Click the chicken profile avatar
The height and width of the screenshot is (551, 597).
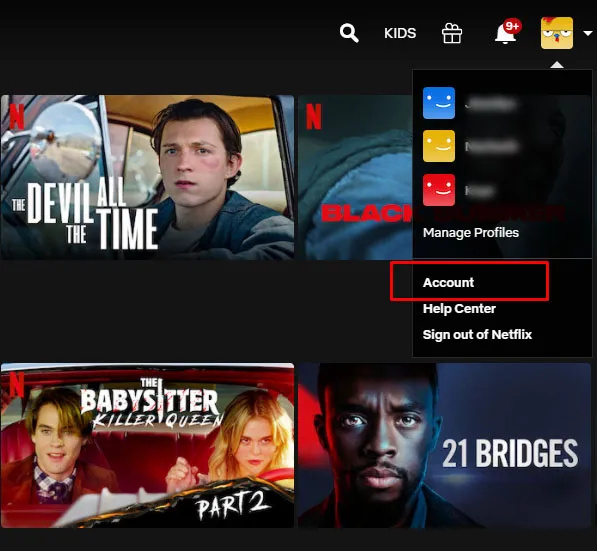pos(557,33)
